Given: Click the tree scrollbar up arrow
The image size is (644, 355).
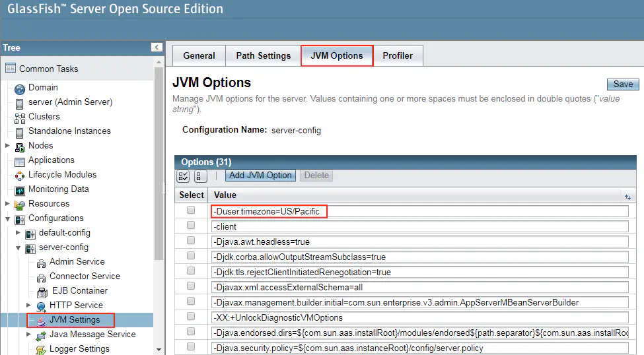Looking at the screenshot, I should coord(159,62).
